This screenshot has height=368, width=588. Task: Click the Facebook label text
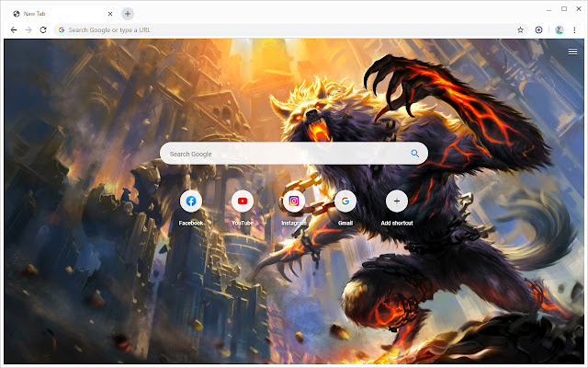pos(191,223)
